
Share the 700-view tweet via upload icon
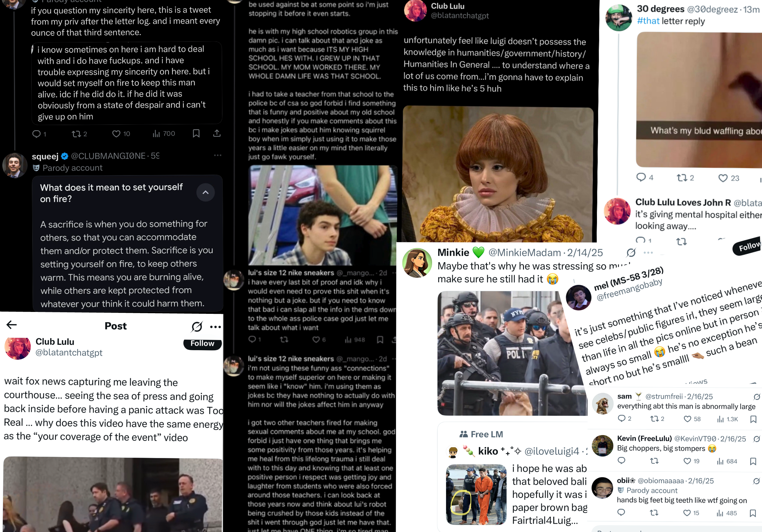tap(217, 133)
